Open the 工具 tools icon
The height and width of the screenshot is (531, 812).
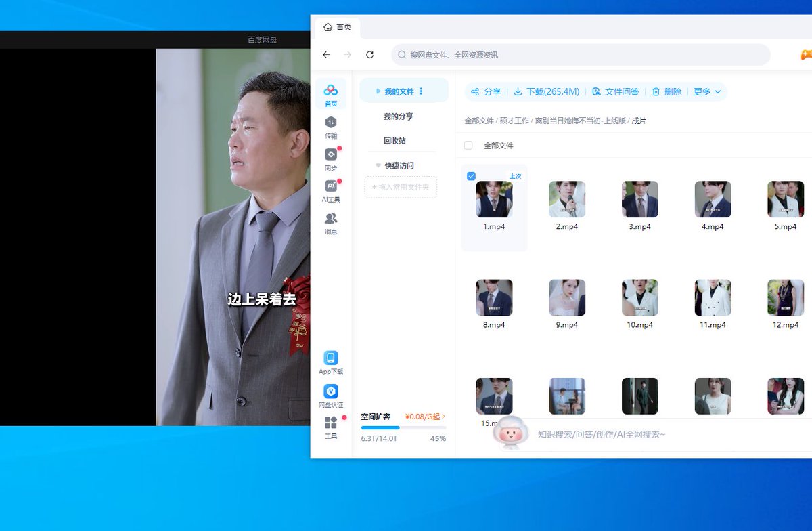coord(331,427)
